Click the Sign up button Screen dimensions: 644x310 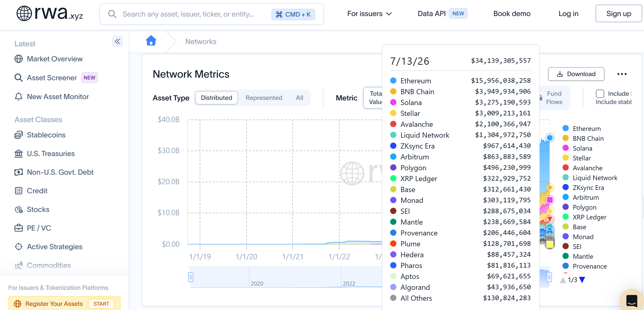click(x=619, y=13)
